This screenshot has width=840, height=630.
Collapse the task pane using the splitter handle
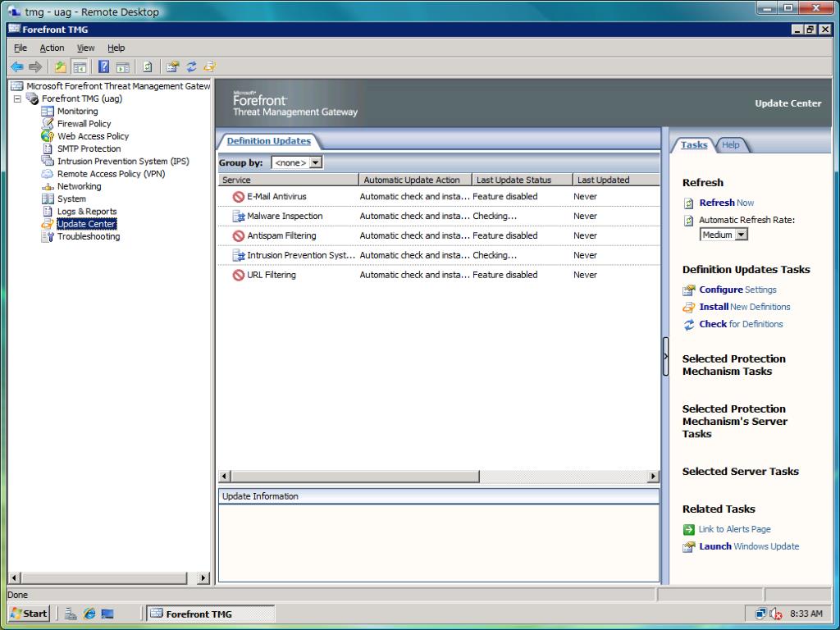tap(665, 356)
